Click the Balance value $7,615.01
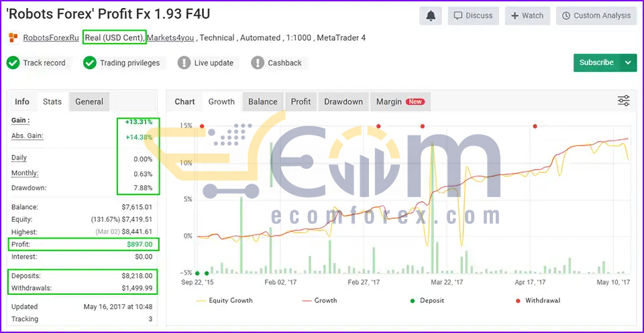The height and width of the screenshot is (333, 644). (x=137, y=207)
